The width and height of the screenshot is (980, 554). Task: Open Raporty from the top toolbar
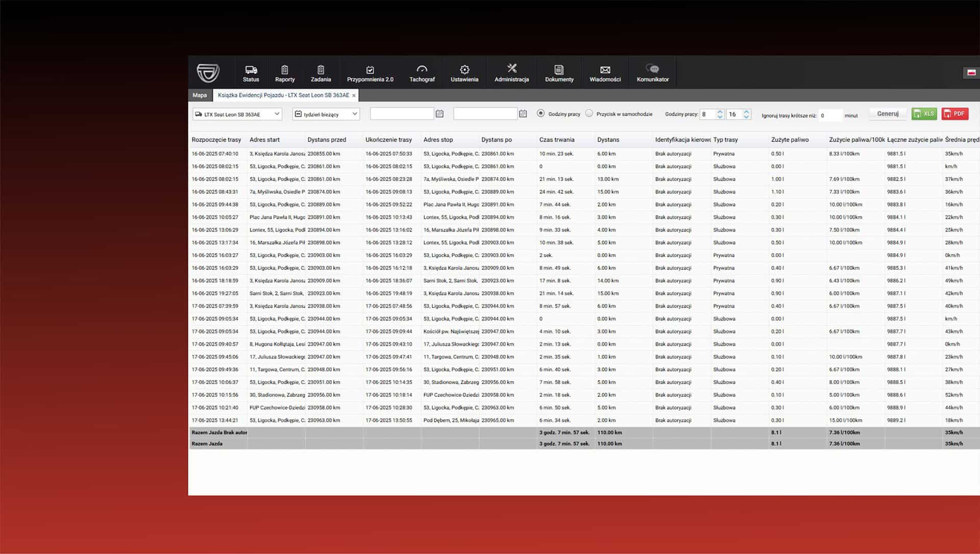click(285, 72)
